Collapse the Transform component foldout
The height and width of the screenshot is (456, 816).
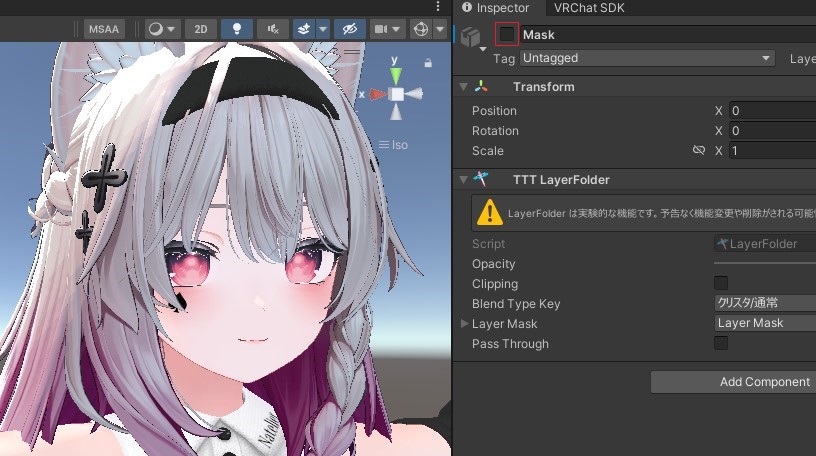click(463, 86)
